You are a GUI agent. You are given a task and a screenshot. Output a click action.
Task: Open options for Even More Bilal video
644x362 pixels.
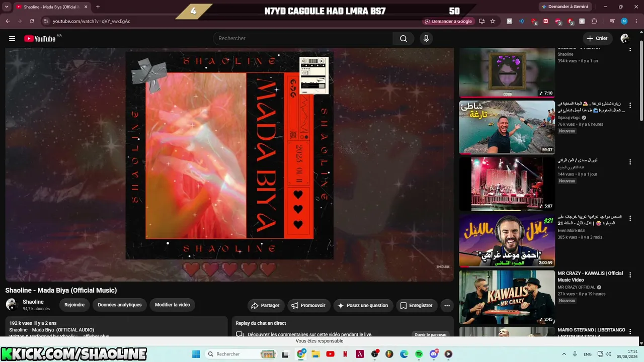tap(630, 218)
